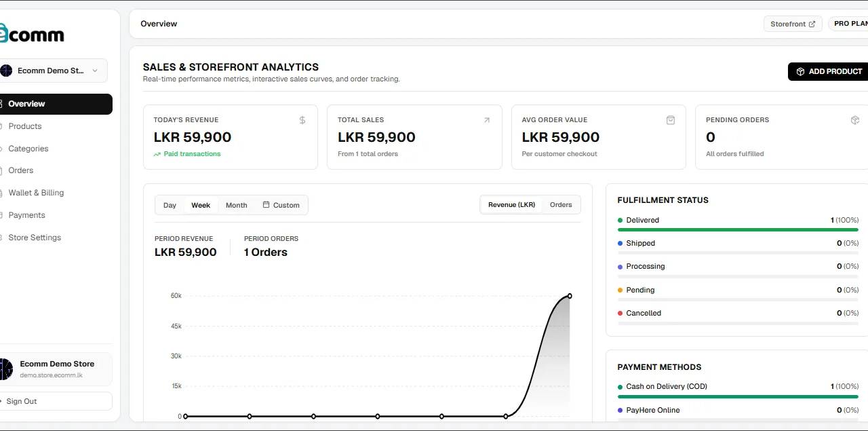The image size is (868, 431).
Task: Toggle chart to Orders view
Action: point(561,205)
